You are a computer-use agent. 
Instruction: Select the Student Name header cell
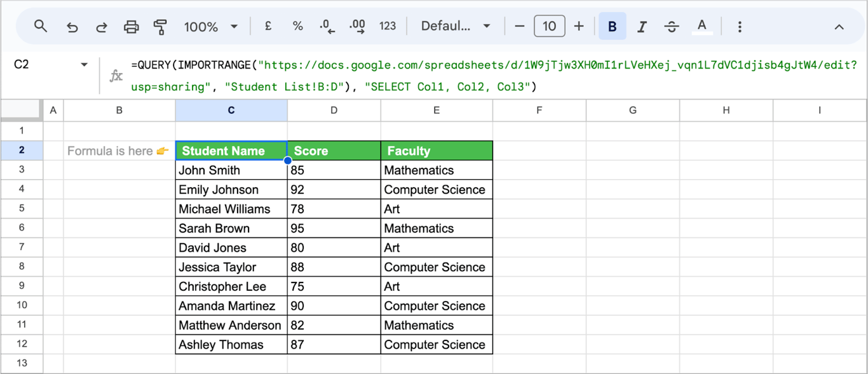point(231,150)
